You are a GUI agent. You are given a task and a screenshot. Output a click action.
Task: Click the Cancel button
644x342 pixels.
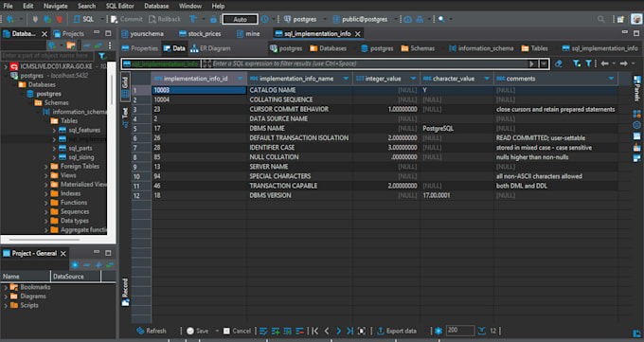[x=237, y=331]
